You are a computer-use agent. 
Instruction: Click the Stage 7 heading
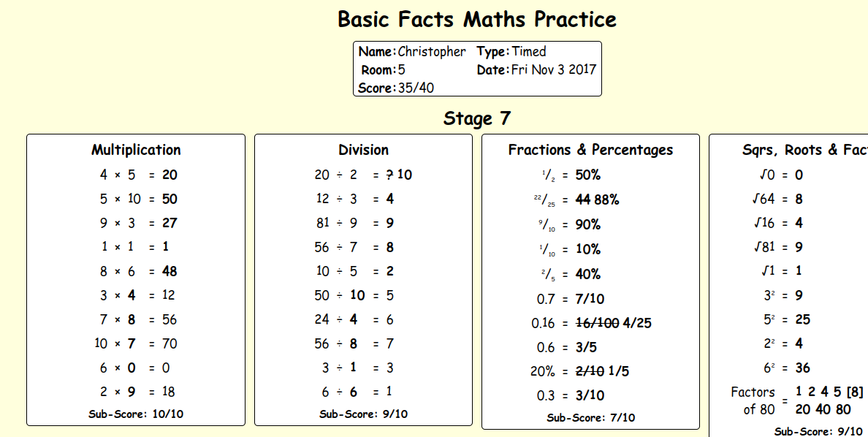pyautogui.click(x=476, y=118)
